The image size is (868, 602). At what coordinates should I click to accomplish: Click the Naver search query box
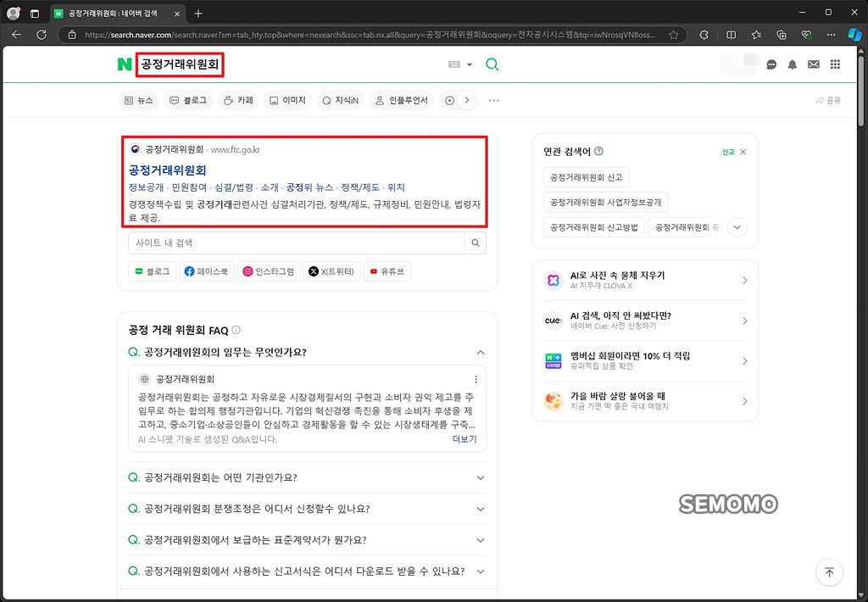tap(180, 64)
